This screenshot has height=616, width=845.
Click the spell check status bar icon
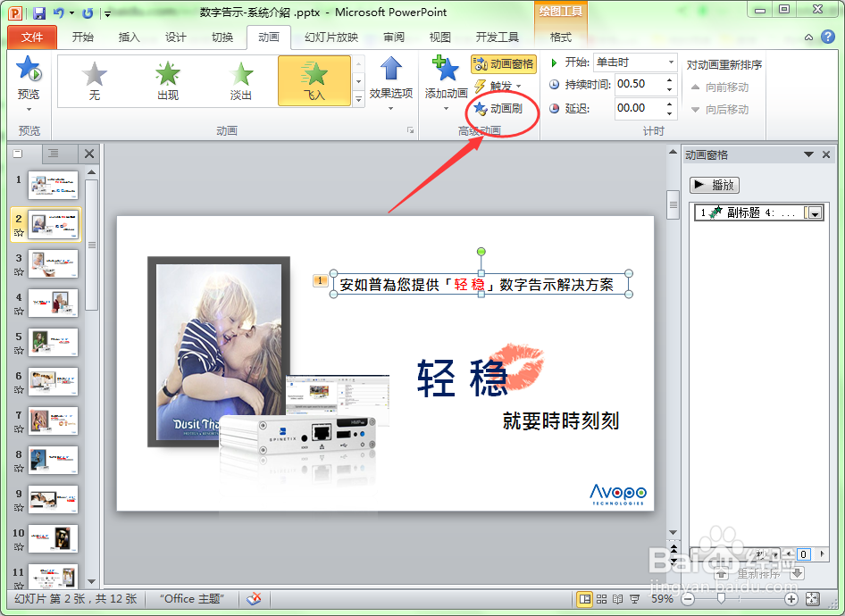coord(254,599)
